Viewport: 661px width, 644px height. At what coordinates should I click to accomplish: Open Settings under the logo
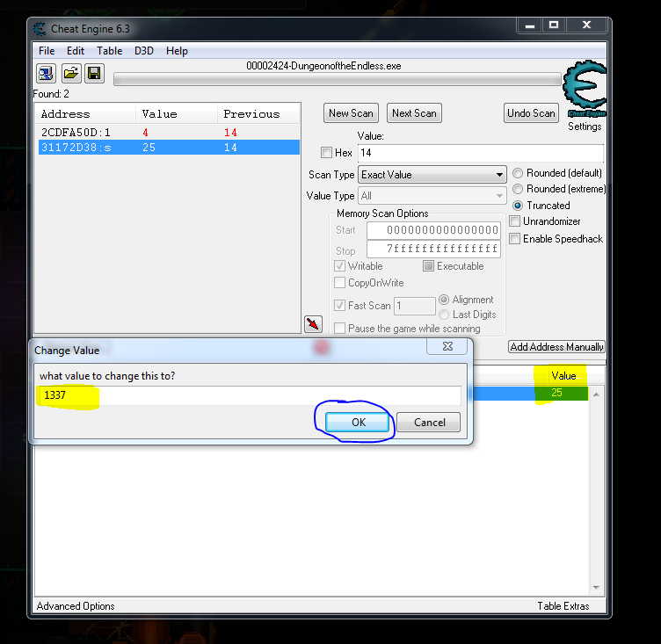[585, 127]
